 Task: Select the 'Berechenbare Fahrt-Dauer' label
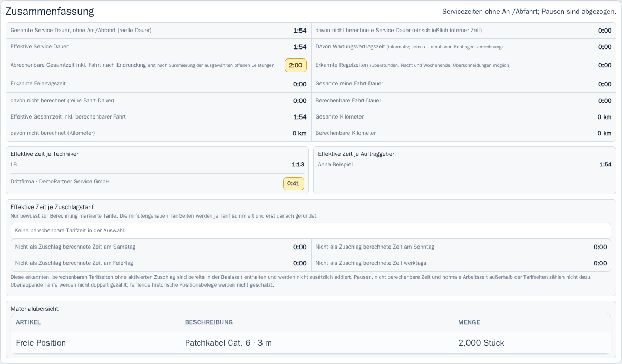tap(348, 100)
